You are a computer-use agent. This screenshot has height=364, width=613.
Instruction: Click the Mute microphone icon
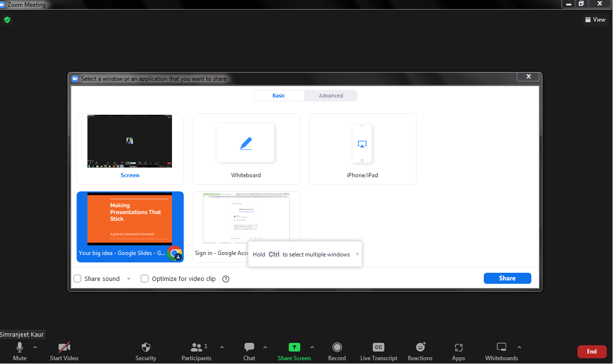20,348
